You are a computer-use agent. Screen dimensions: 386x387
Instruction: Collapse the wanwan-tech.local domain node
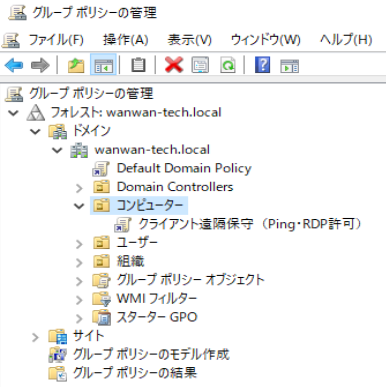coord(57,150)
